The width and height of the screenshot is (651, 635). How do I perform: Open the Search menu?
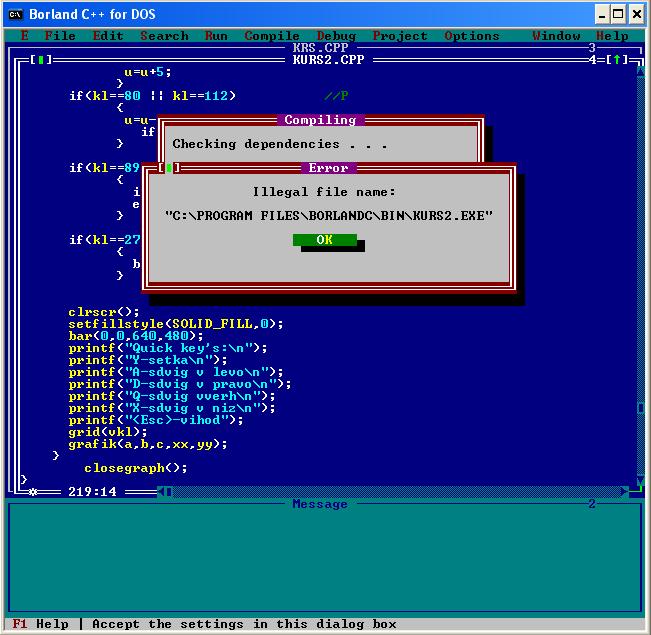[x=164, y=36]
